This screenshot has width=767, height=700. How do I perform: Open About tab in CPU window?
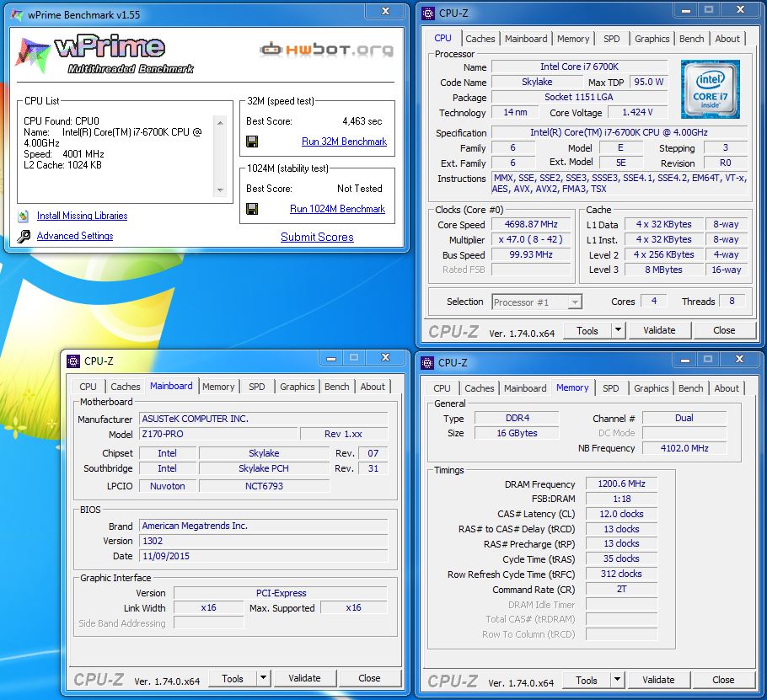pos(727,39)
